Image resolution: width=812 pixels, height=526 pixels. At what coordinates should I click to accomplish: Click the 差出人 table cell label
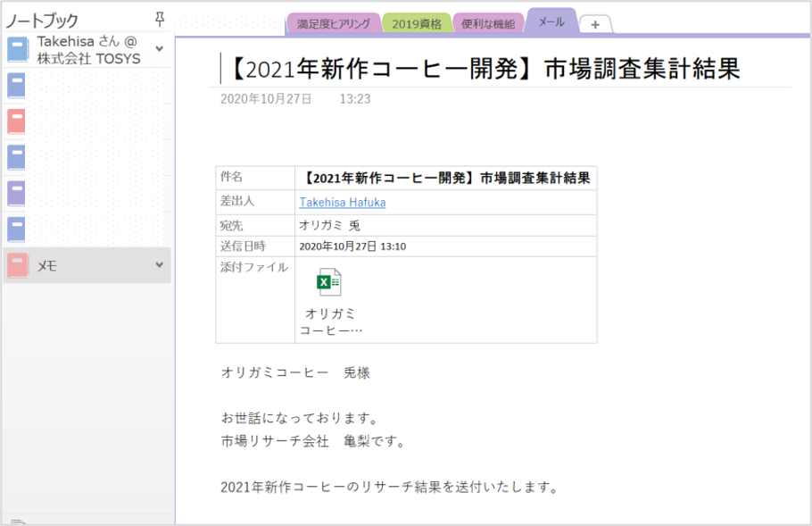tap(237, 201)
